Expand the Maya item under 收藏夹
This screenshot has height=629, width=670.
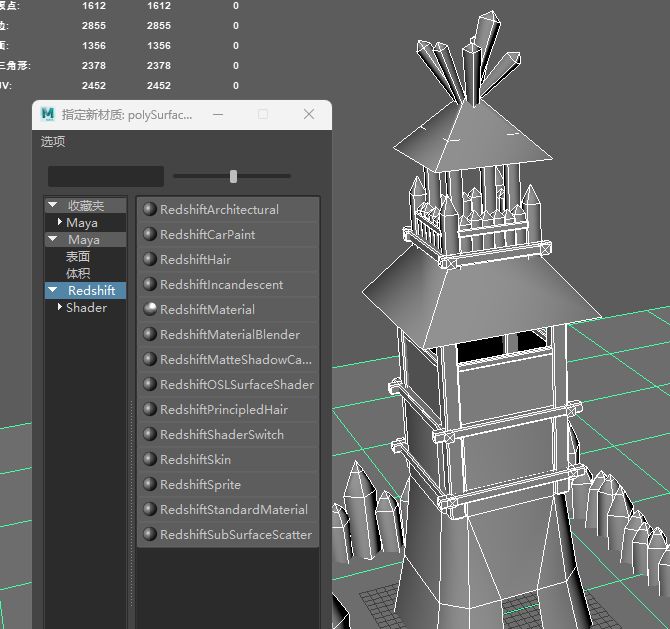[60, 222]
